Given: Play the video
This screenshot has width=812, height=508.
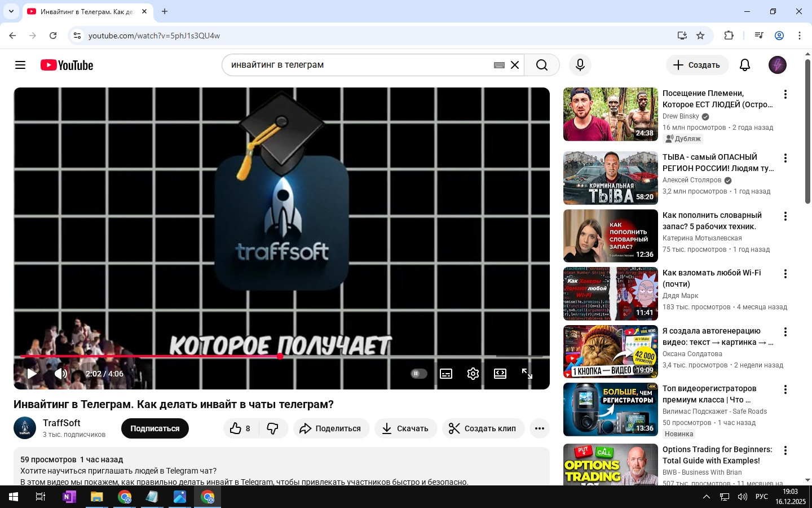Looking at the screenshot, I should click(x=32, y=374).
